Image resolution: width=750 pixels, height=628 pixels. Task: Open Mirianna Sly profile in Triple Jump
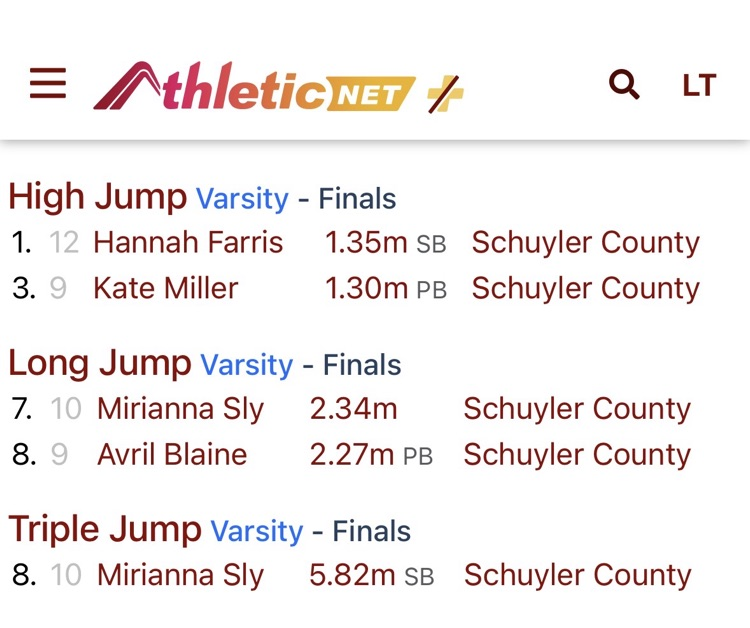(x=180, y=576)
